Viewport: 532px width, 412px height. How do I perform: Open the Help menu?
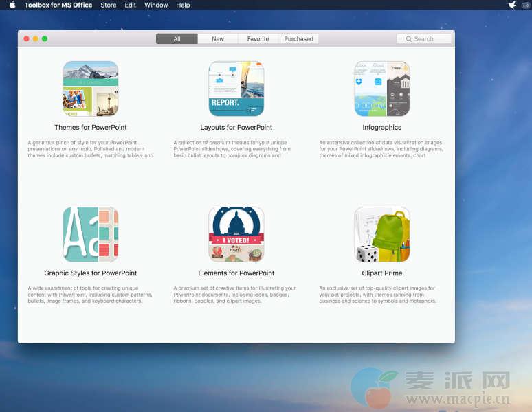tap(183, 5)
